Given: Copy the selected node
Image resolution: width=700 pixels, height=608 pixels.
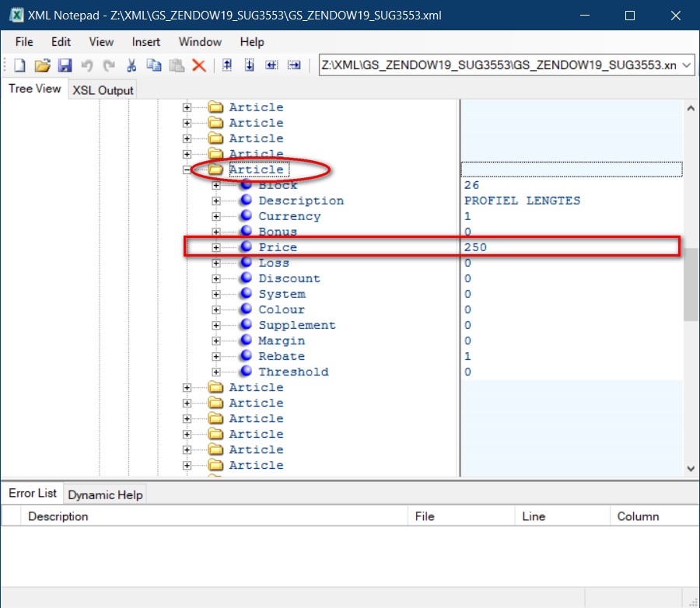Looking at the screenshot, I should 154,65.
